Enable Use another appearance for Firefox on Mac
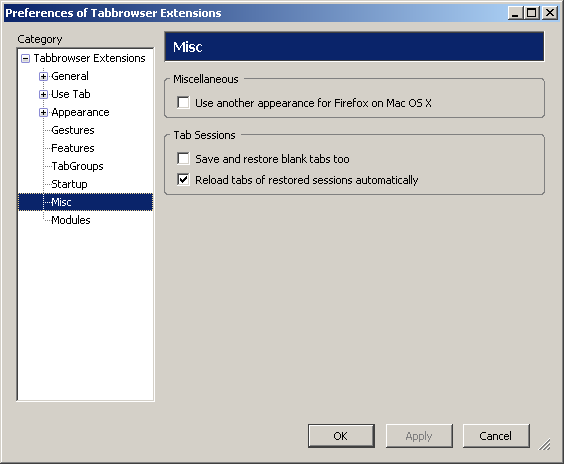The height and width of the screenshot is (464, 564). [183, 103]
